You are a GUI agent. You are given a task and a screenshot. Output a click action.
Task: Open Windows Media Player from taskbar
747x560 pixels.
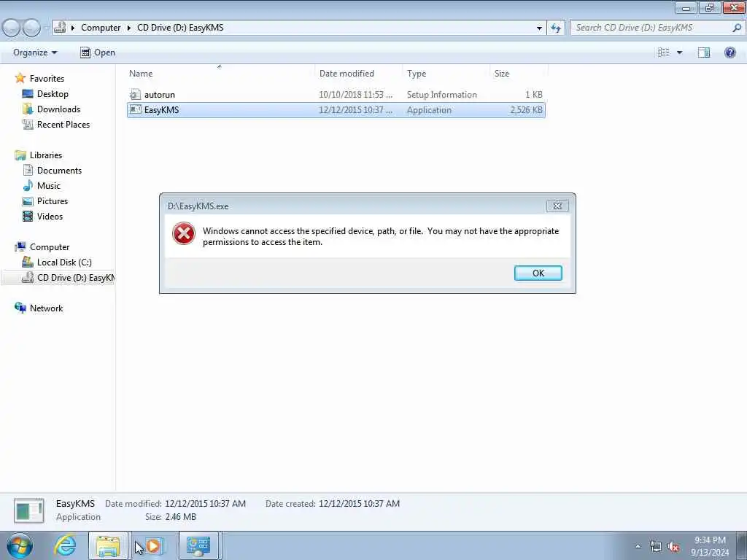coord(153,545)
